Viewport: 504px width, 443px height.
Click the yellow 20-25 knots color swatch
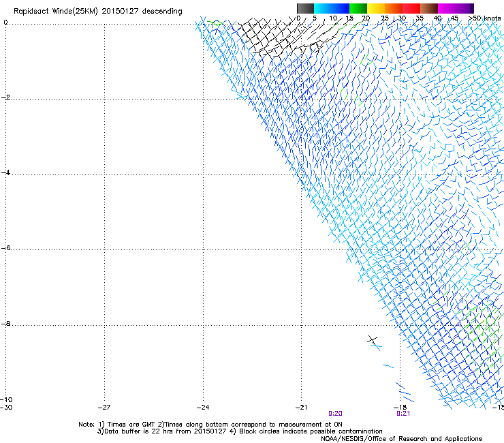pos(376,8)
